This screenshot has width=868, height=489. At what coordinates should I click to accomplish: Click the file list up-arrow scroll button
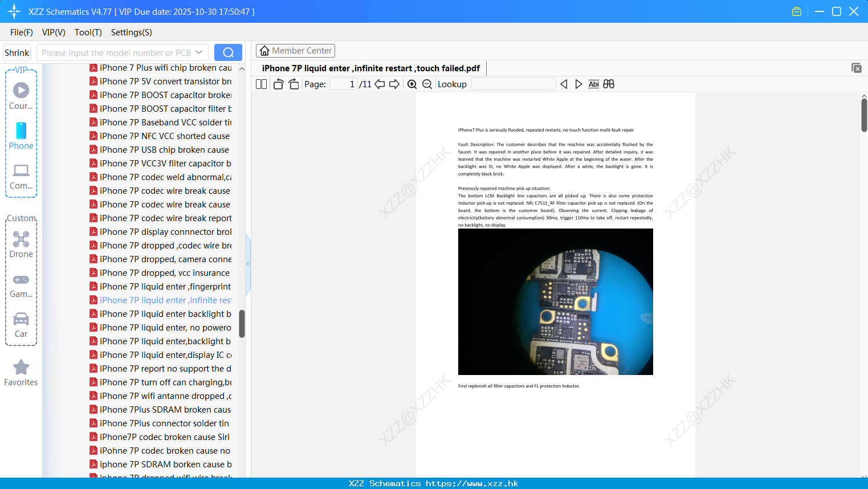point(242,68)
